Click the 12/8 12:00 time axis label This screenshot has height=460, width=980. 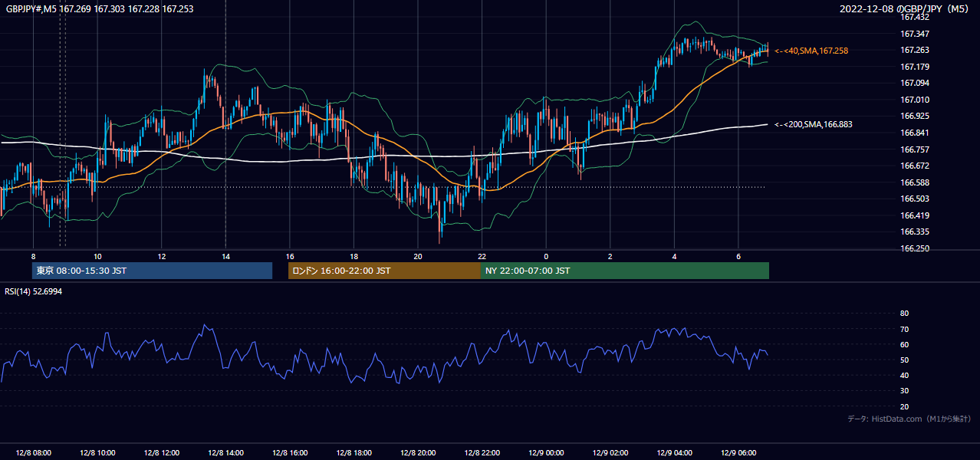click(161, 453)
